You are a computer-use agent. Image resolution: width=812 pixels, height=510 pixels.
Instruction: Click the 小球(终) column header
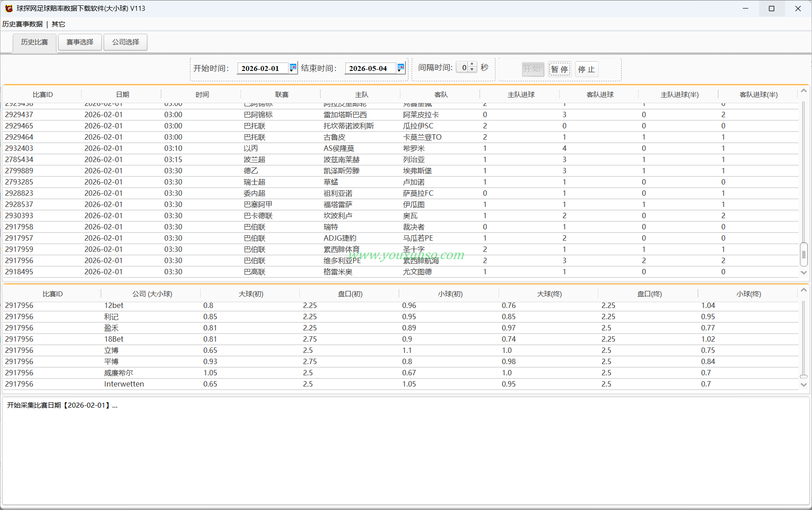(x=749, y=294)
